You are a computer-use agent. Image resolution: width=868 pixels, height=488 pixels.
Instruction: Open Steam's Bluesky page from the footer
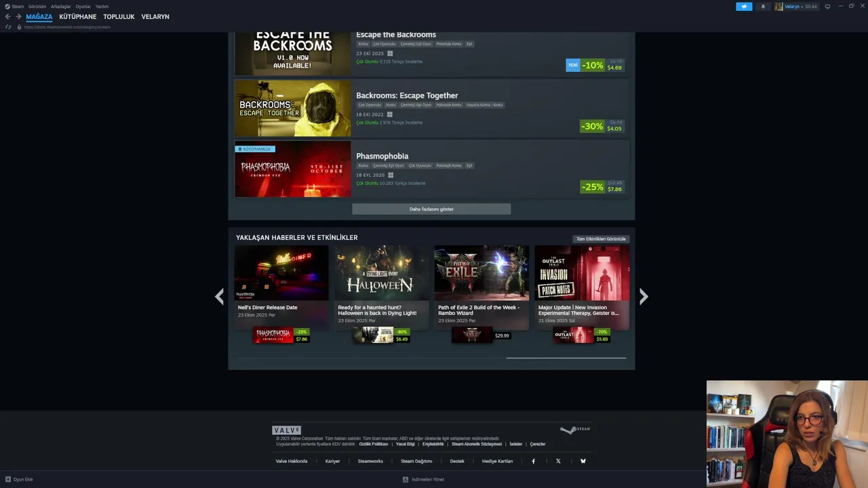583,461
